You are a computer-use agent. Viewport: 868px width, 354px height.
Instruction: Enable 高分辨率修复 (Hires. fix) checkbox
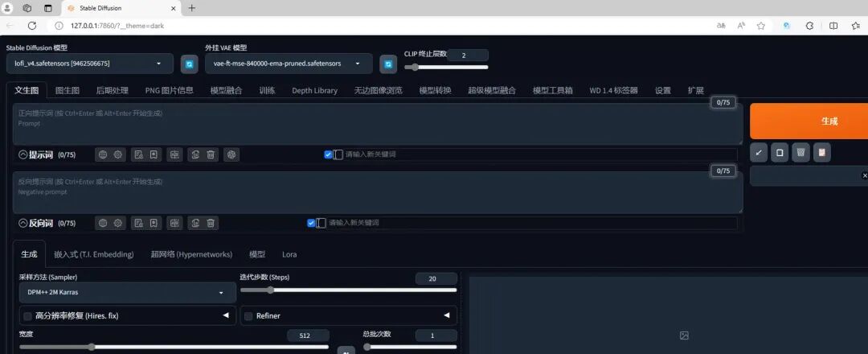tap(27, 315)
